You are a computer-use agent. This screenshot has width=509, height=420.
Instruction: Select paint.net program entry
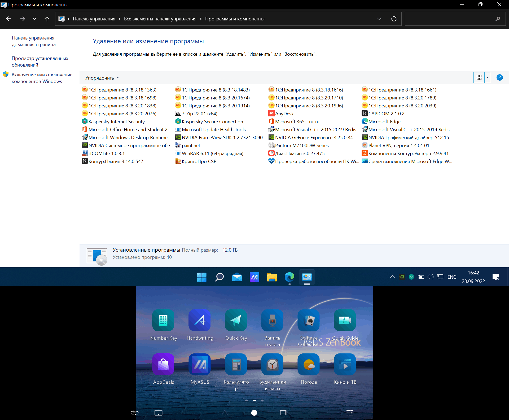[x=187, y=145]
